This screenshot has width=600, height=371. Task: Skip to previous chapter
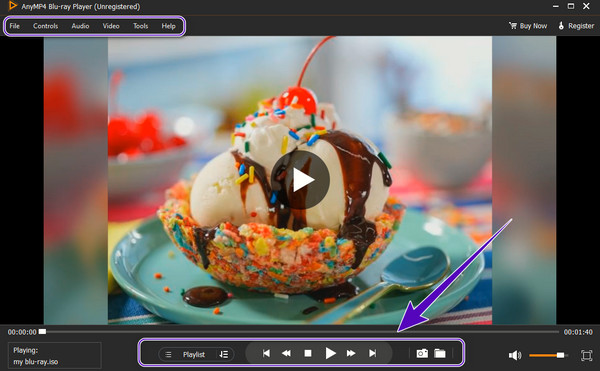[x=266, y=353]
